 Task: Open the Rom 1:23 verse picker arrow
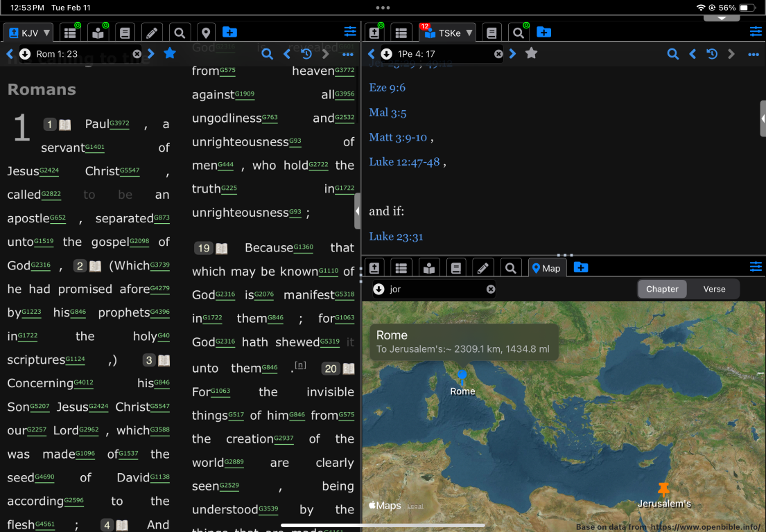(x=25, y=54)
